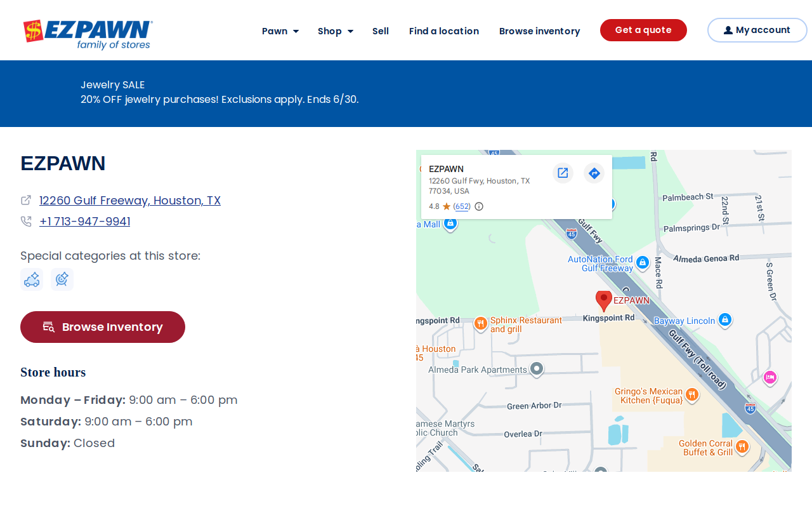Open Browse inventory in navigation bar
Screen dimensions: 812x508
540,31
